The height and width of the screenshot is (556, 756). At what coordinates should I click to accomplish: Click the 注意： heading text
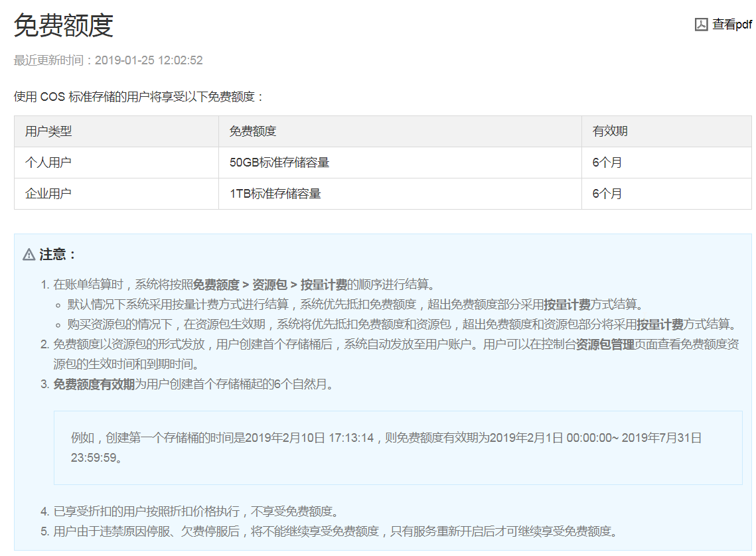click(x=57, y=254)
